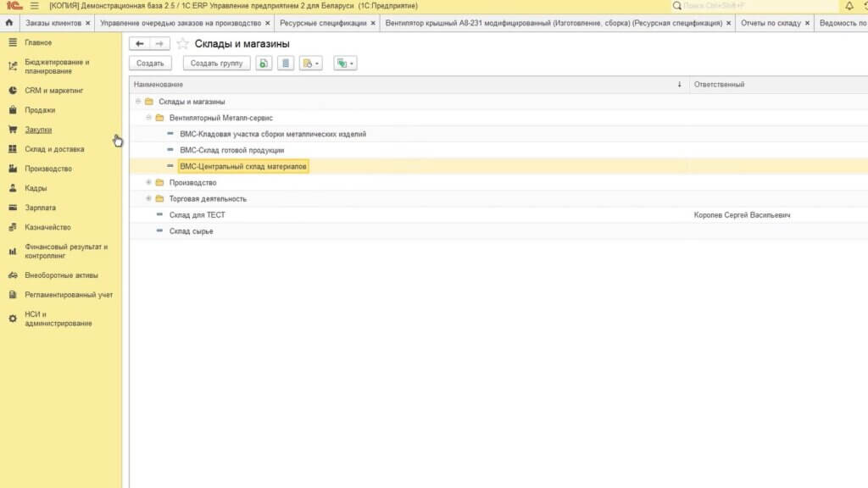Screen dimensions: 868x488
Task: Click the copy item toolbar icon
Action: click(264, 63)
